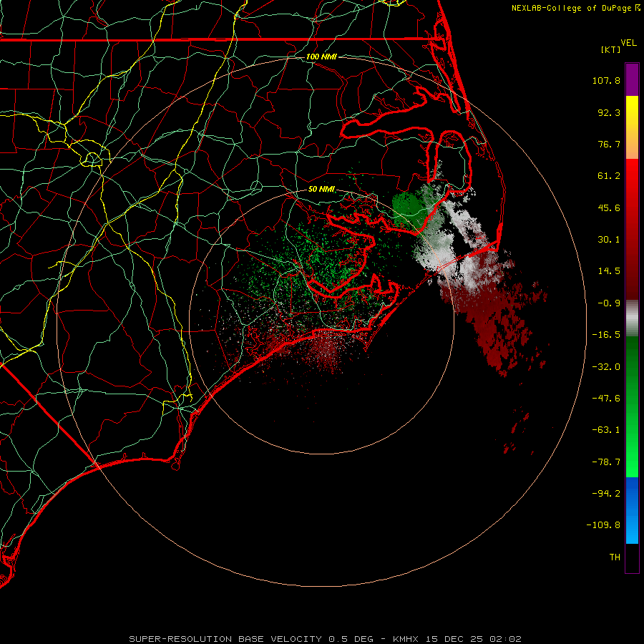The image size is (644, 644).
Task: Click the -47.6 scale value
Action: 606,399
